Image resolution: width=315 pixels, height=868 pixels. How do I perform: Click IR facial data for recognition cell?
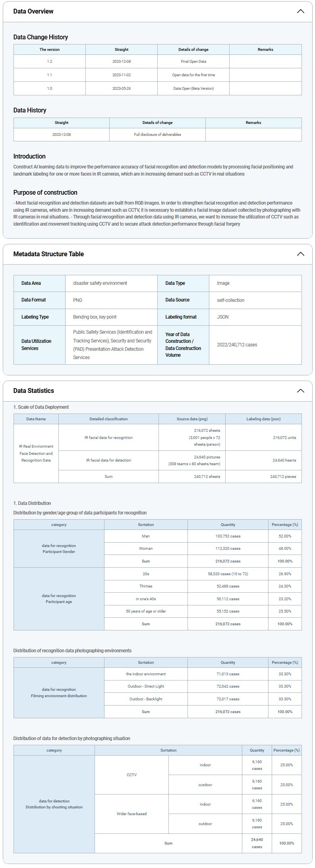(x=108, y=437)
